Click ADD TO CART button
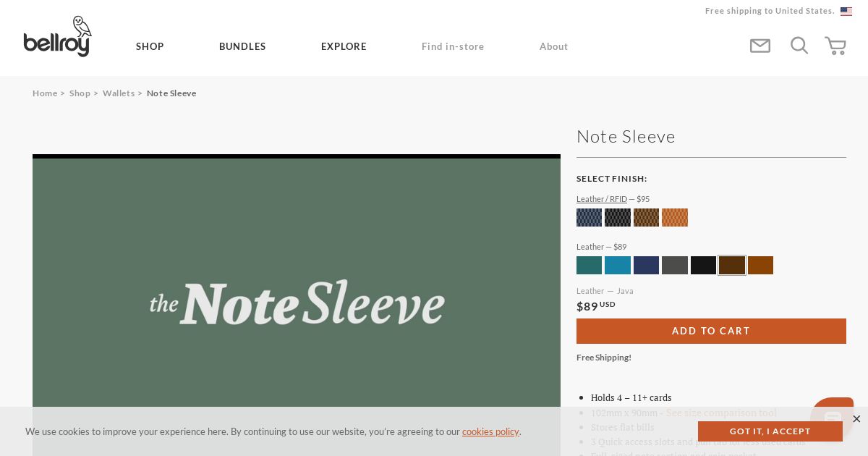 tap(711, 331)
